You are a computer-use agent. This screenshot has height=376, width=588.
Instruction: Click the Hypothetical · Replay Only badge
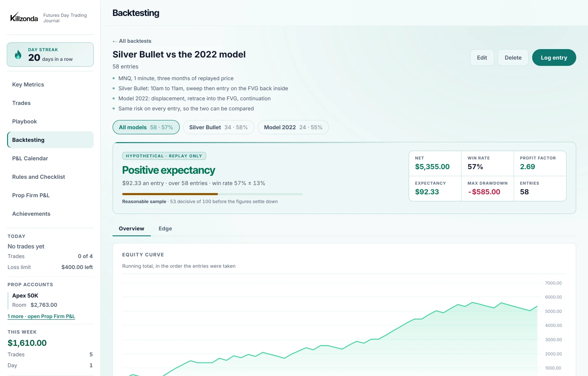164,156
